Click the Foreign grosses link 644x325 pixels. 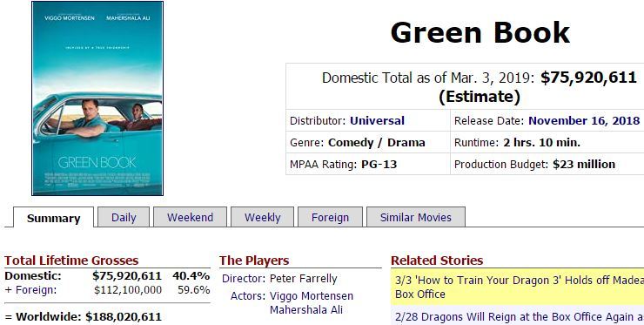coord(37,289)
